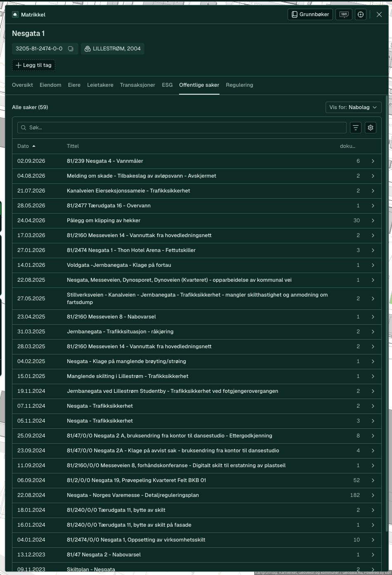Open the table settings gear icon

pyautogui.click(x=371, y=128)
